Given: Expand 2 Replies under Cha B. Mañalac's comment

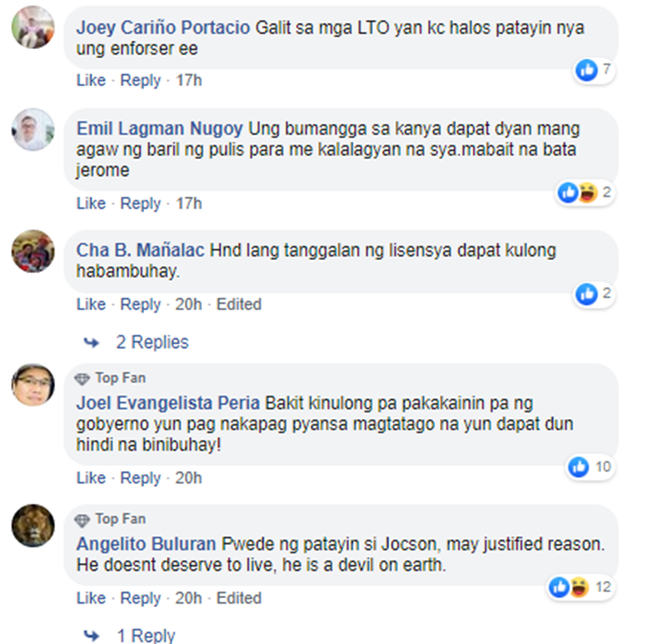Looking at the screenshot, I should coord(152,342).
